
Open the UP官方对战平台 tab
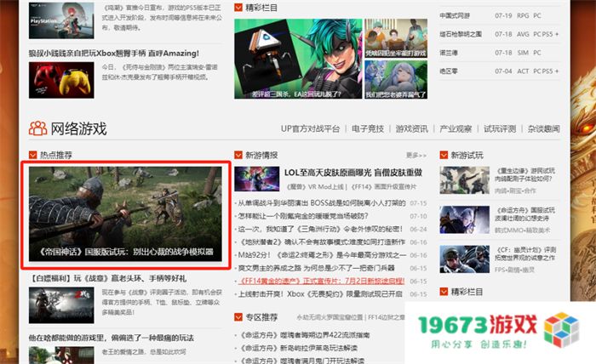pos(310,128)
